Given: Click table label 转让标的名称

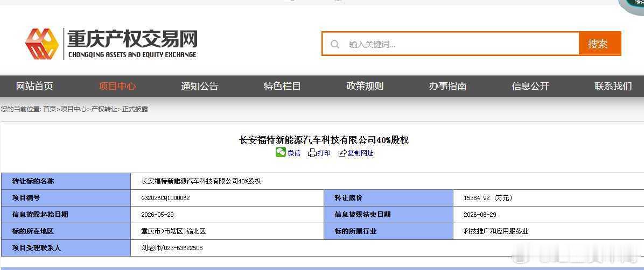Looking at the screenshot, I should (x=33, y=181).
